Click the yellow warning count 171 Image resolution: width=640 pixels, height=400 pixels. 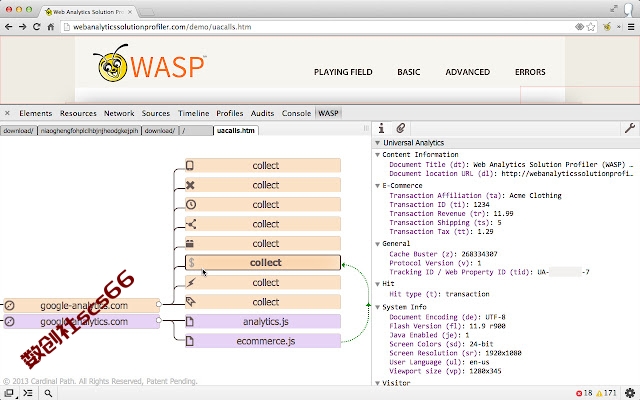point(606,393)
